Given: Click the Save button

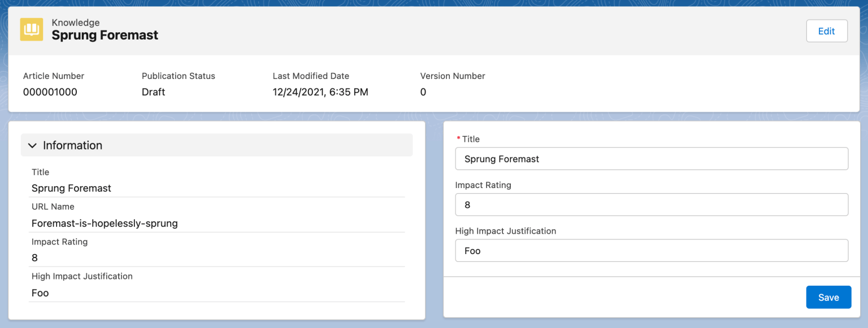Looking at the screenshot, I should point(828,297).
